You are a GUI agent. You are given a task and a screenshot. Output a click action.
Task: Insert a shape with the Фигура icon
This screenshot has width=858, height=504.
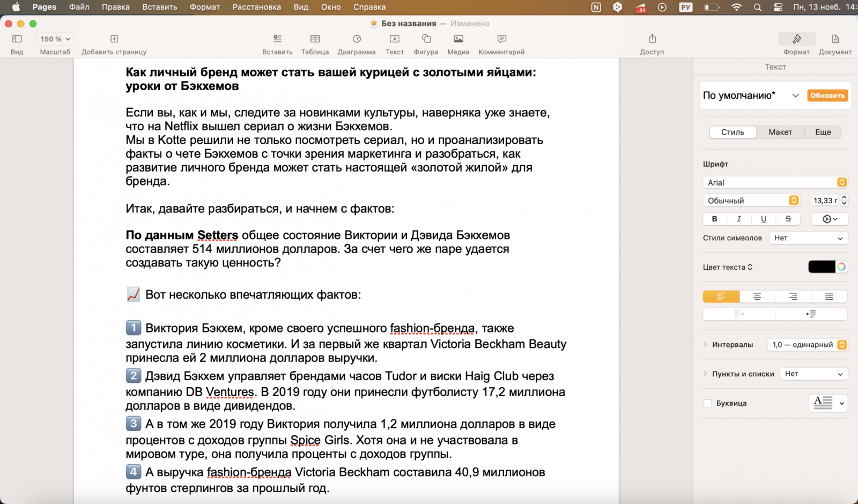426,39
